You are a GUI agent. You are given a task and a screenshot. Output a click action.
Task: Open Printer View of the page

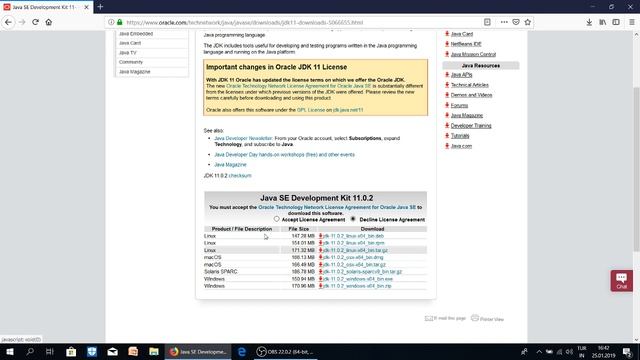point(487,319)
